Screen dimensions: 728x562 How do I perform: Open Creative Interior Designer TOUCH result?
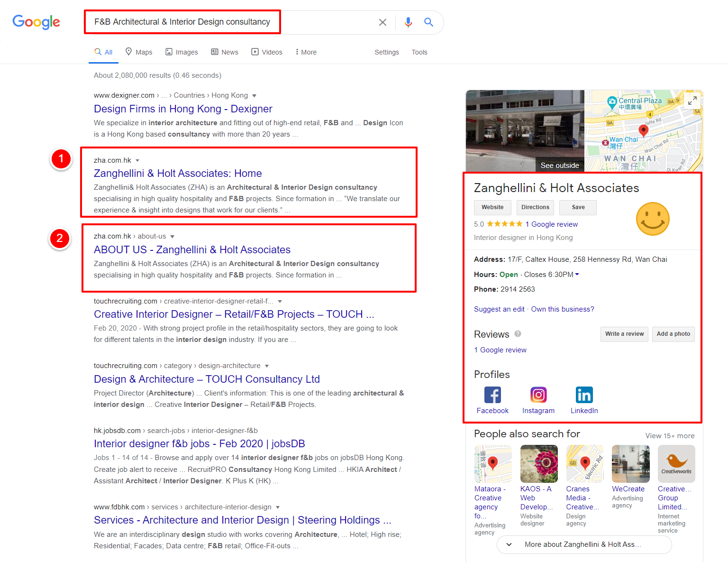pyautogui.click(x=234, y=314)
